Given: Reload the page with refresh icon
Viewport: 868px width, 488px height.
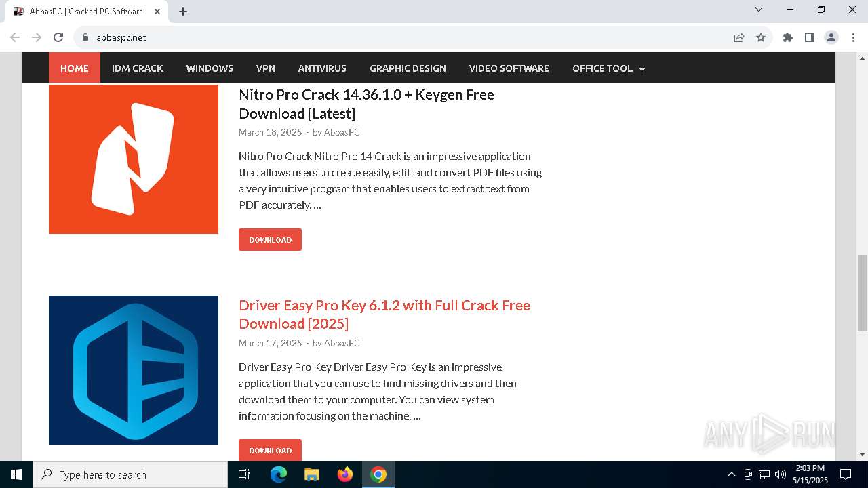Looking at the screenshot, I should [x=58, y=37].
